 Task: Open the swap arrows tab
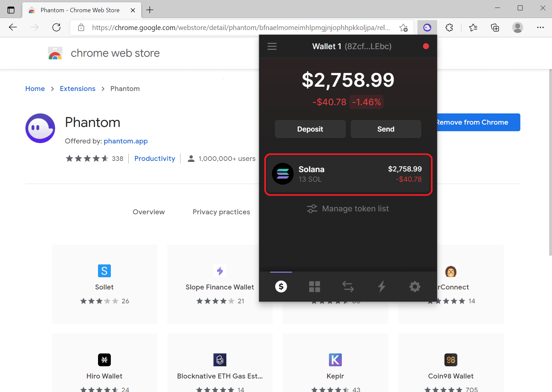pos(348,286)
